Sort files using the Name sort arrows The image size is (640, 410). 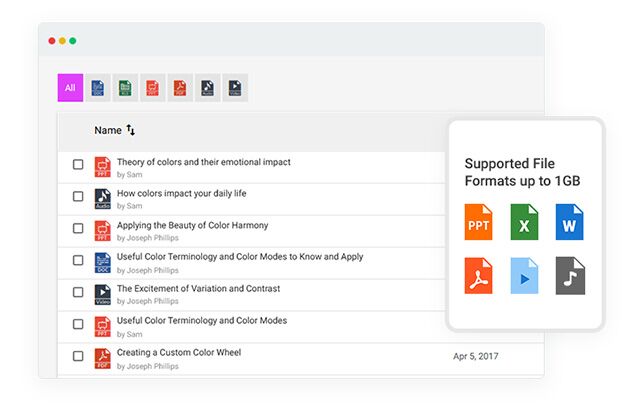pyautogui.click(x=131, y=130)
